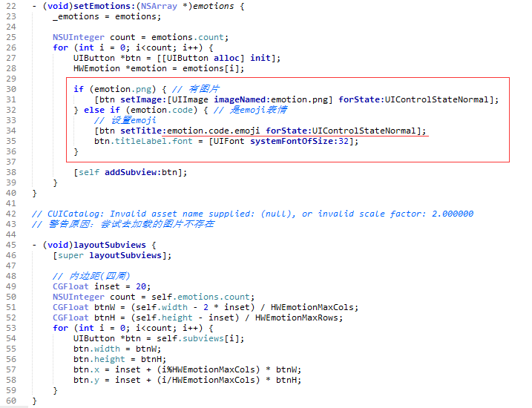
Task: Click 'imageNamed:' on line 31
Action: pos(242,99)
